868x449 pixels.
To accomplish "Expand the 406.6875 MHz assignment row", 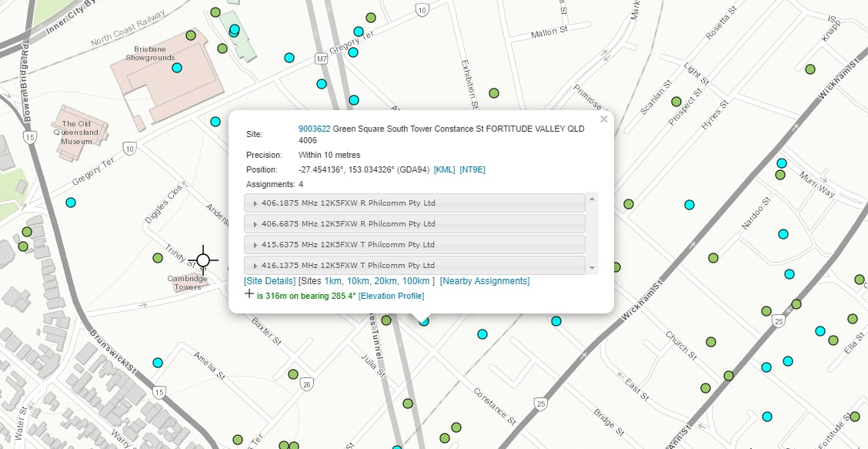I will [x=415, y=224].
